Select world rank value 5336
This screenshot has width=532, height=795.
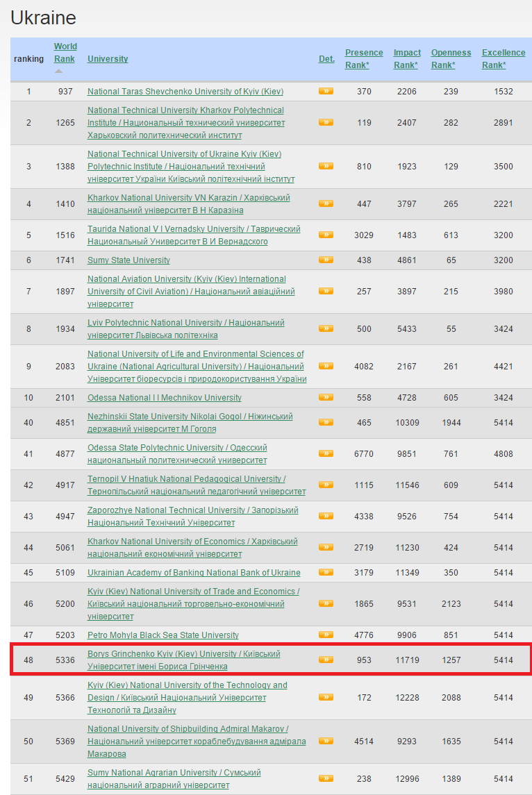click(65, 660)
